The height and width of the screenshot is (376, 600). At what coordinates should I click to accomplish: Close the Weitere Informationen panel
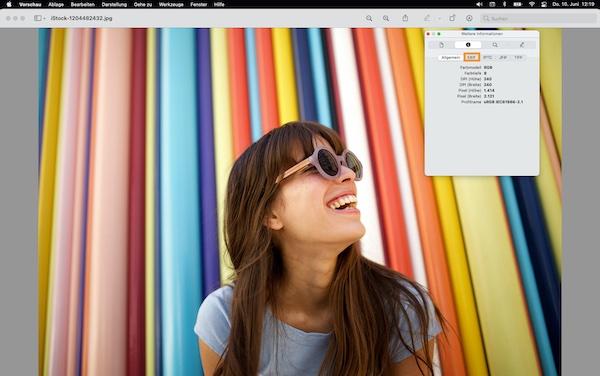(x=428, y=34)
